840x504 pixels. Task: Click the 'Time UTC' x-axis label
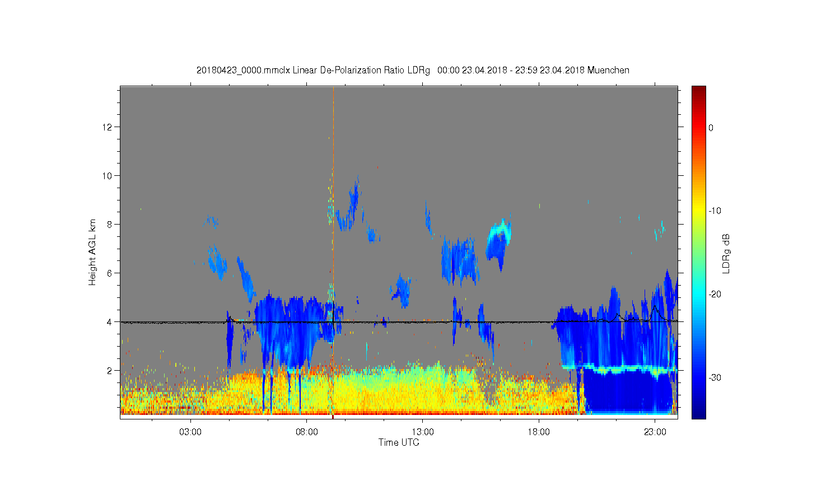click(399, 442)
